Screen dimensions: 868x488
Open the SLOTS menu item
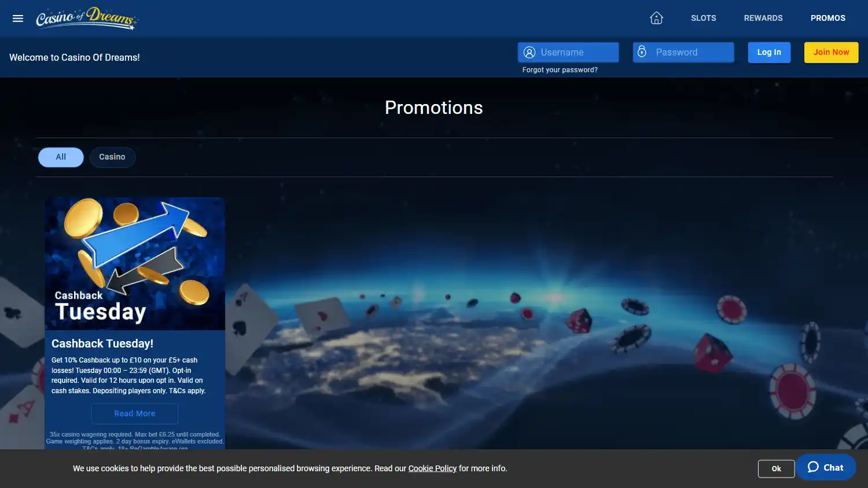[x=704, y=18]
